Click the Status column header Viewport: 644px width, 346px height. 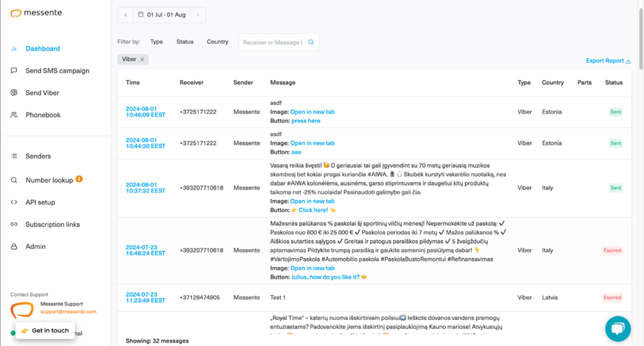point(614,82)
